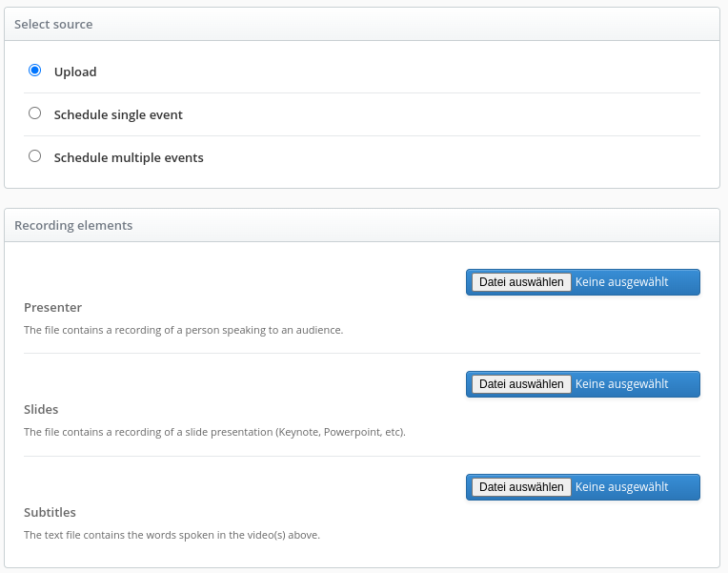Select the Upload radio button
The width and height of the screenshot is (728, 573).
(35, 71)
